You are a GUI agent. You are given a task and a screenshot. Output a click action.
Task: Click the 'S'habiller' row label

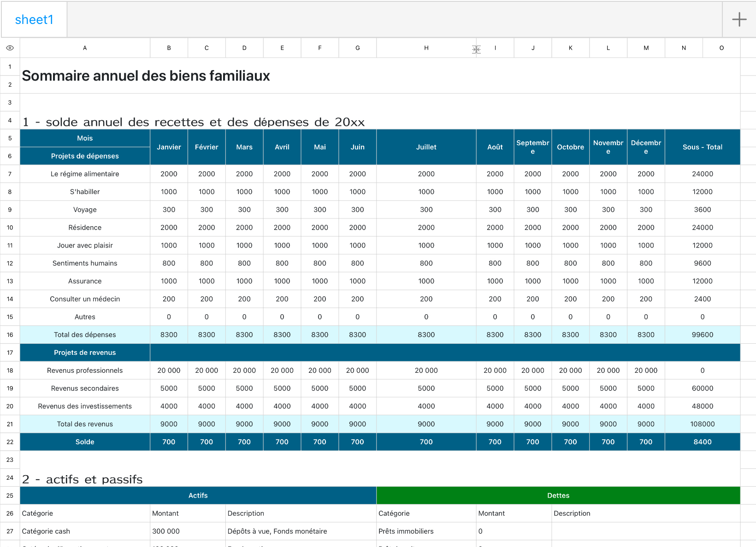tap(85, 192)
